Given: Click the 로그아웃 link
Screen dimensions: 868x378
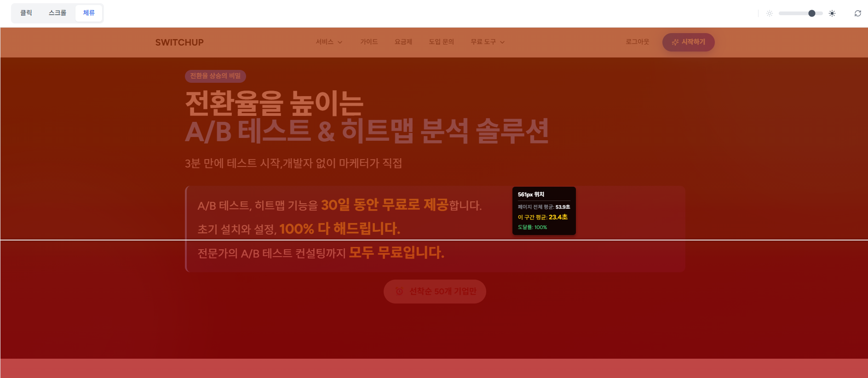Looking at the screenshot, I should tap(637, 42).
